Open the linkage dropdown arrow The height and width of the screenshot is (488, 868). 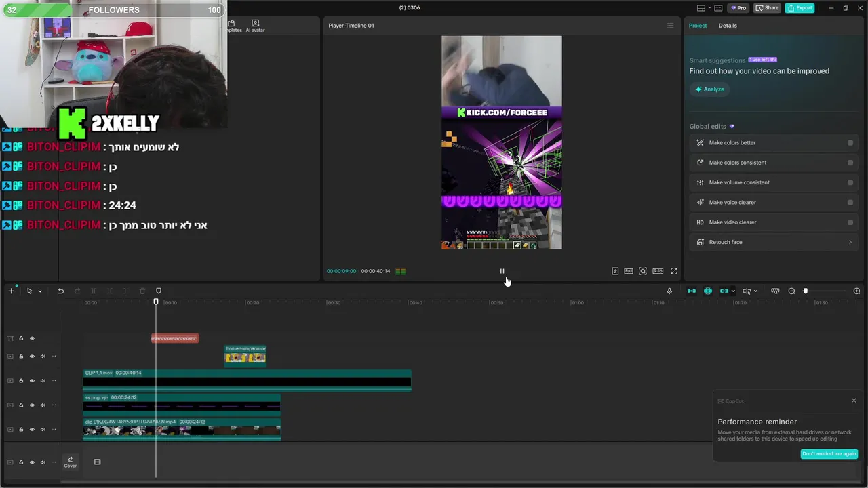point(733,291)
